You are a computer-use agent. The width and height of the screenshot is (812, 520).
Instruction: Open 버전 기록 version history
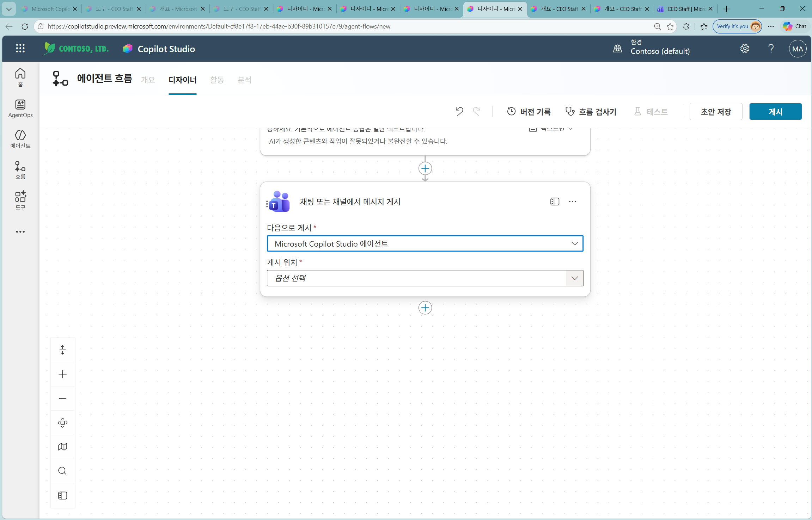point(529,112)
